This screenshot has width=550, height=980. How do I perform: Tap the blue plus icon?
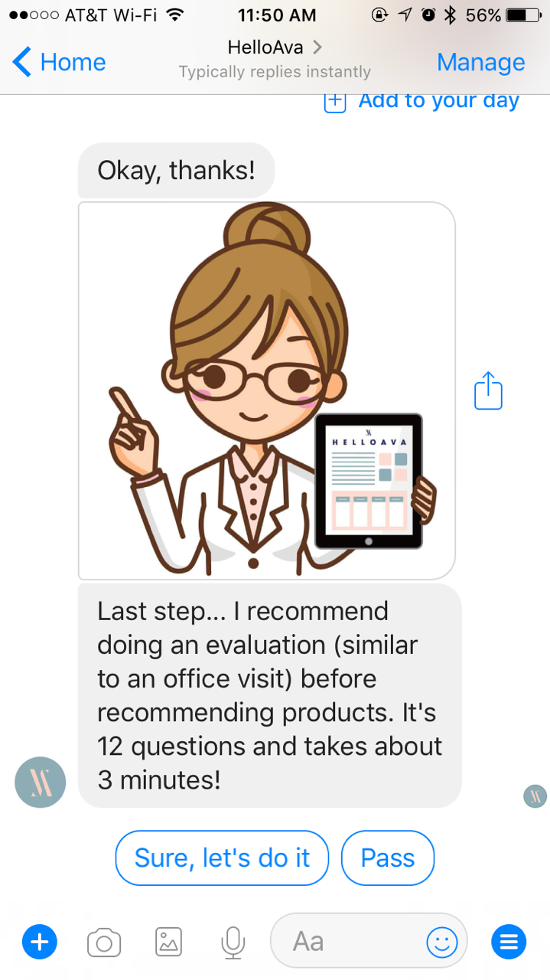pyautogui.click(x=40, y=941)
